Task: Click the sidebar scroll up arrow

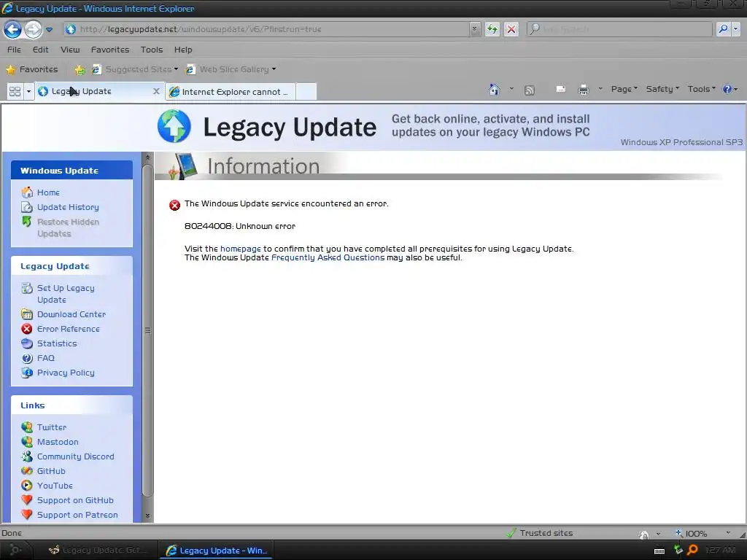Action: pyautogui.click(x=147, y=157)
